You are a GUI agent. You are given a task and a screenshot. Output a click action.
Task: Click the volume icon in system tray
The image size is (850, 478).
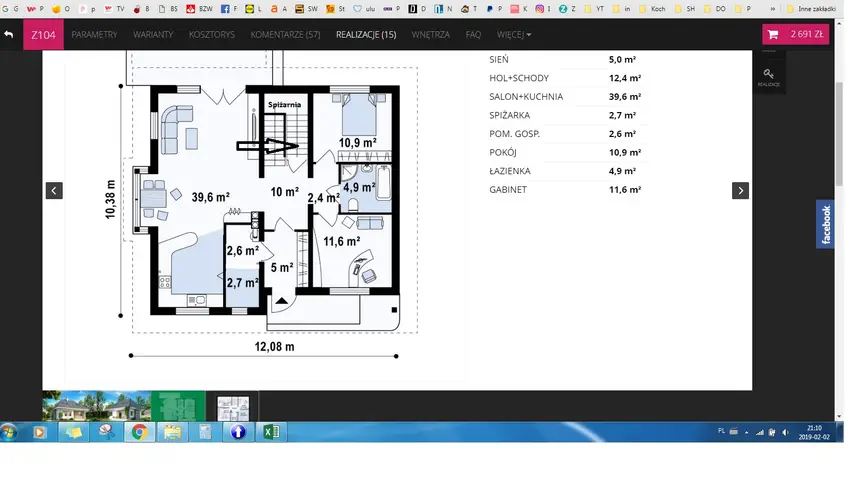coord(786,432)
